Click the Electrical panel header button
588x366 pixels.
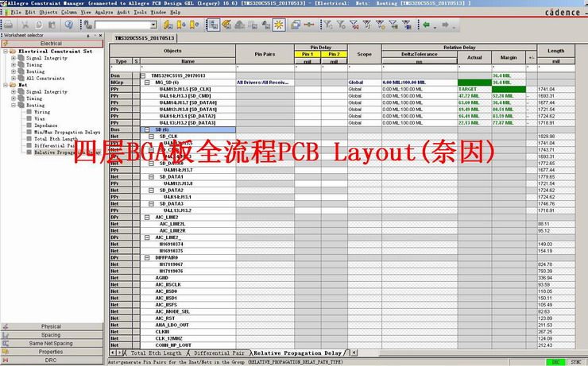[x=52, y=44]
